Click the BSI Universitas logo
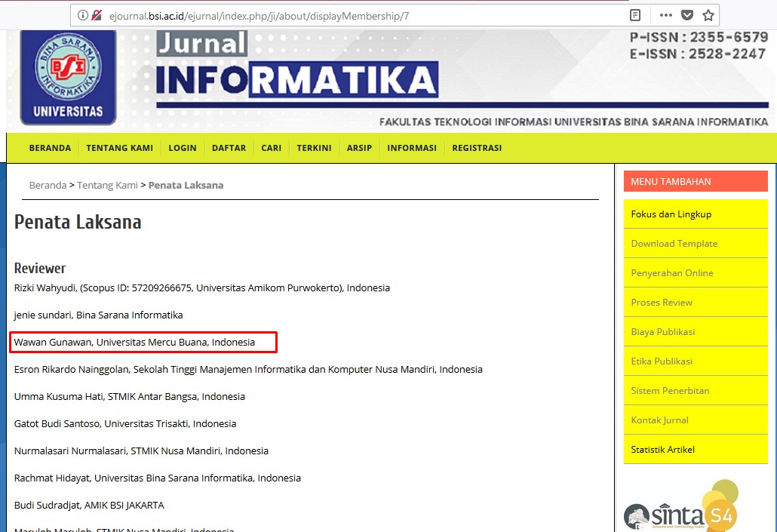777x532 pixels. [68, 77]
